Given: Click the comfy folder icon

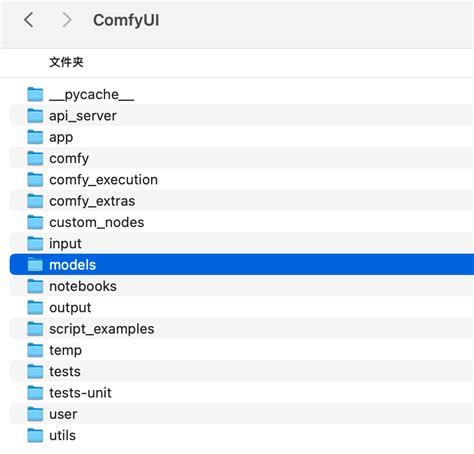Looking at the screenshot, I should click(35, 158).
